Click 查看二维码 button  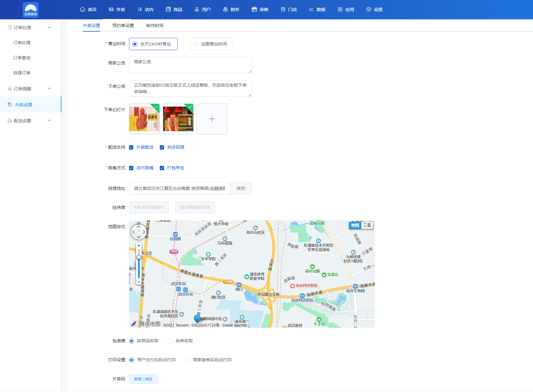(x=143, y=379)
